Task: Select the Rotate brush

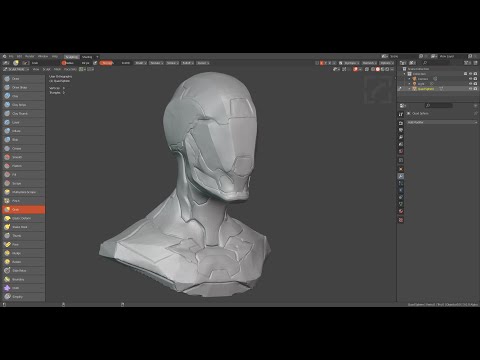Action: coord(23,262)
